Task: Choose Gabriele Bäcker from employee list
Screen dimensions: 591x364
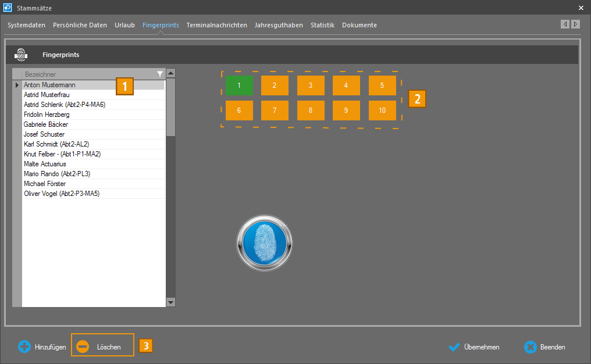Action: [46, 124]
